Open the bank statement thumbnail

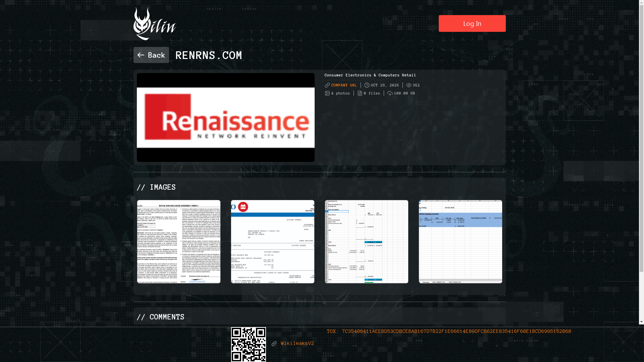point(273,242)
